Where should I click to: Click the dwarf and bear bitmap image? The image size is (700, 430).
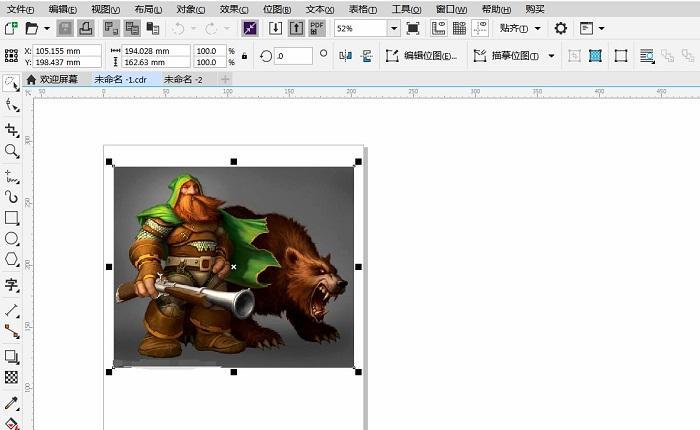click(x=233, y=267)
